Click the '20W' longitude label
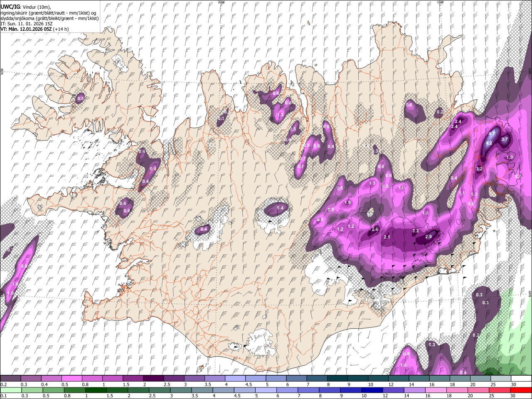The width and height of the screenshot is (532, 399). tap(221, 2)
